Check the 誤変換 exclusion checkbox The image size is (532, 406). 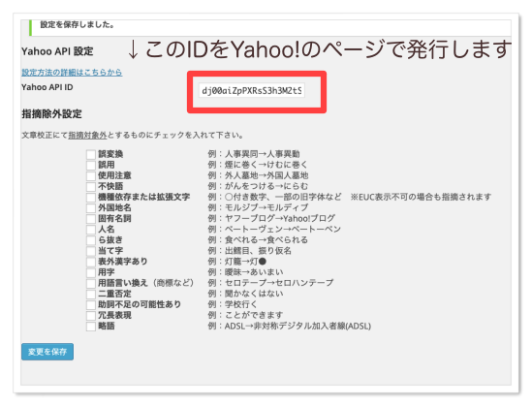click(x=90, y=155)
